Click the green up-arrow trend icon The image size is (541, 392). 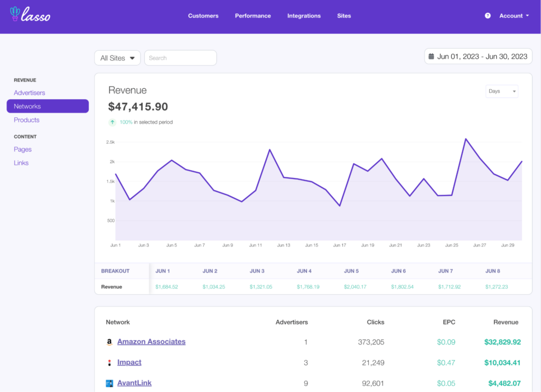point(112,122)
